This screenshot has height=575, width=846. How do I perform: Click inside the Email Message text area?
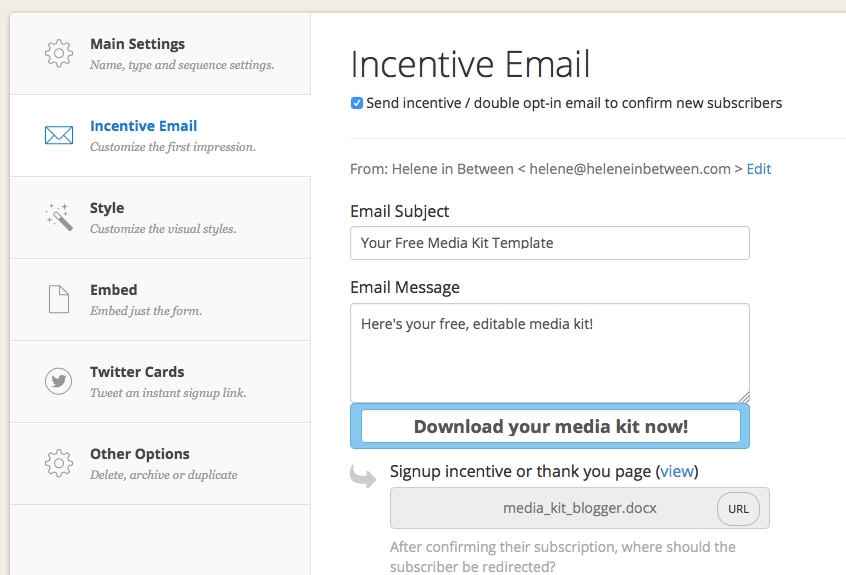pos(550,353)
